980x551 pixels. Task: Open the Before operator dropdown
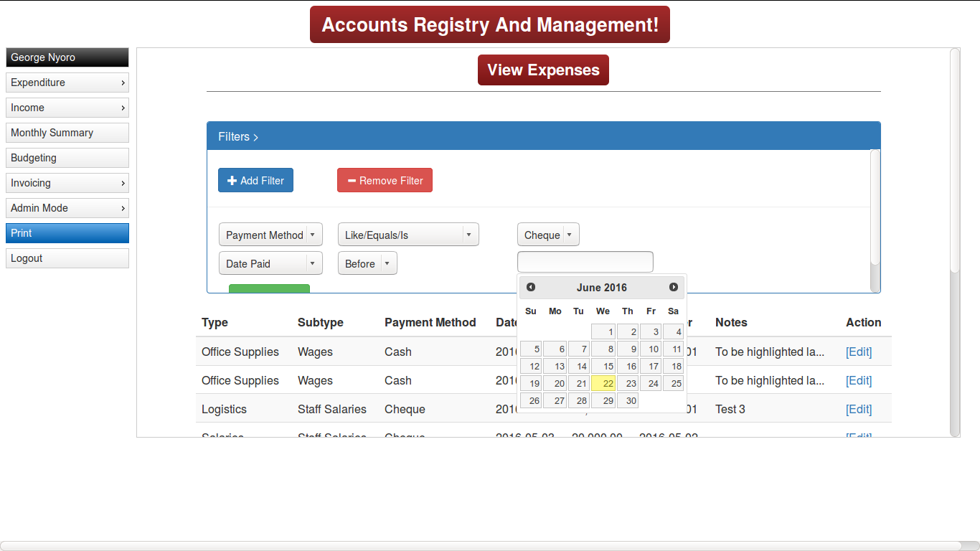tap(367, 264)
